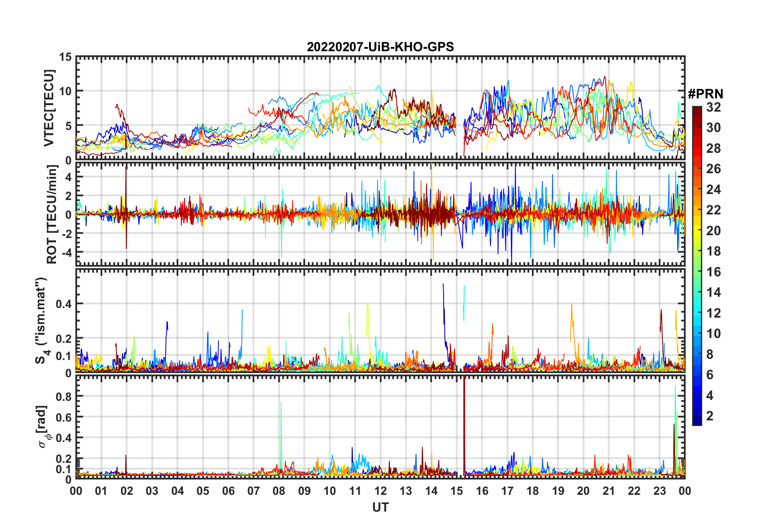The width and height of the screenshot is (761, 532).
Task: Click colorbar tick label 24
Action: [713, 190]
